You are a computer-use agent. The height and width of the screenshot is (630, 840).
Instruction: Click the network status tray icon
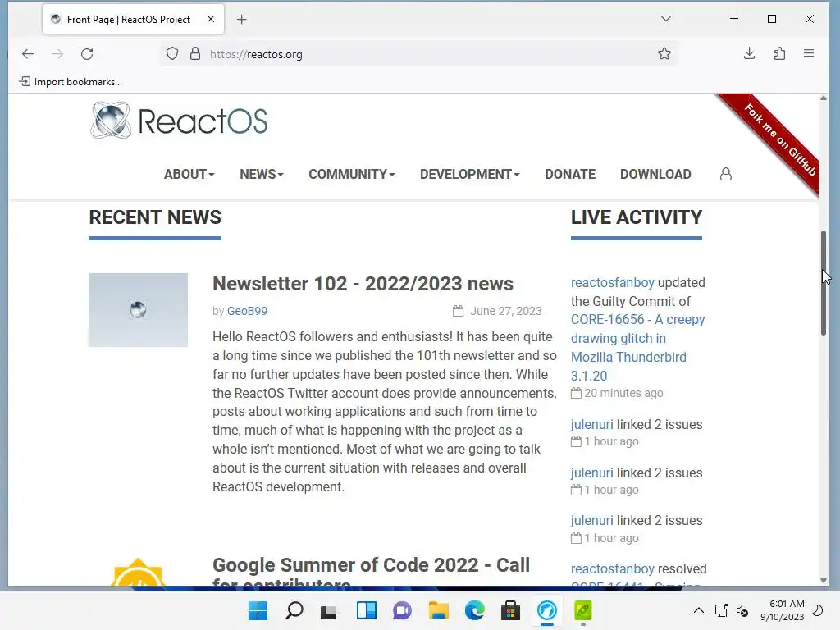(x=721, y=610)
